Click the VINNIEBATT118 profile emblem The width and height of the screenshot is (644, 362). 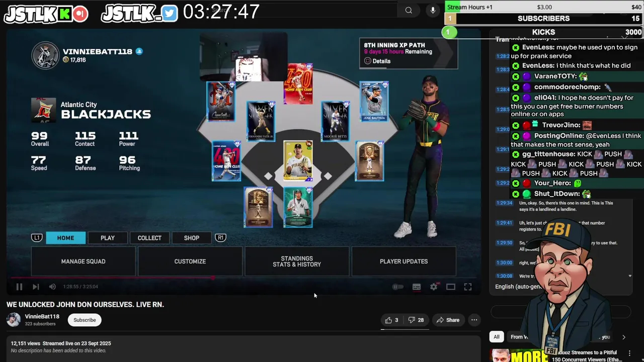45,55
